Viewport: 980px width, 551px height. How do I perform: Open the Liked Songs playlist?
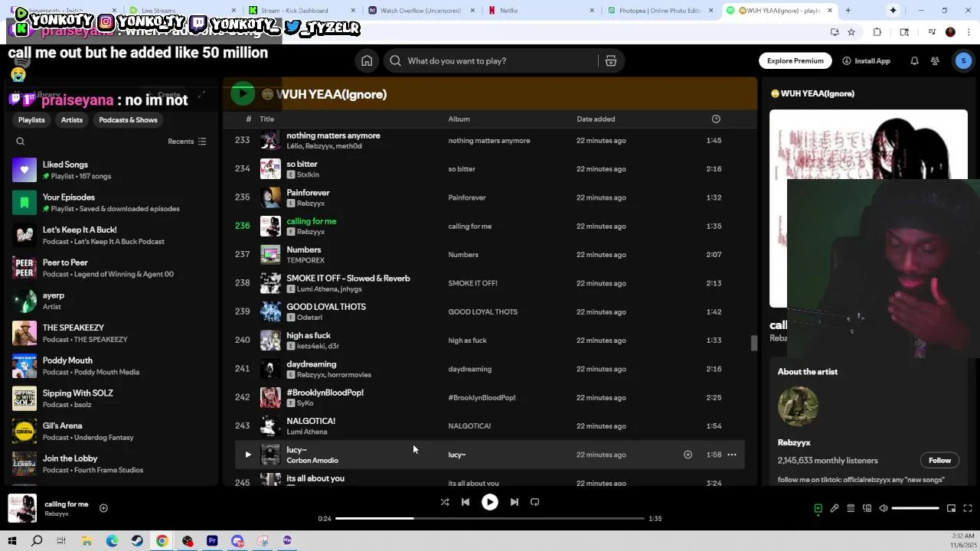click(112, 170)
